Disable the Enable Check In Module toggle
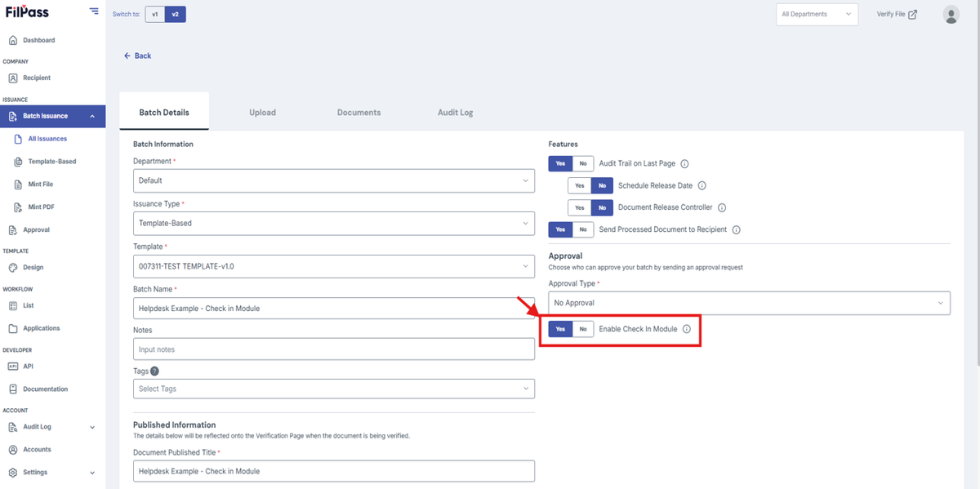 583,328
